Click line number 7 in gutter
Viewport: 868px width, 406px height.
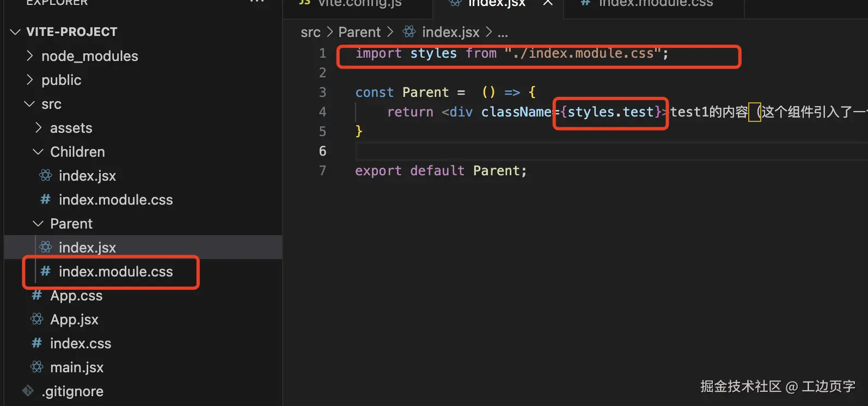click(x=323, y=171)
